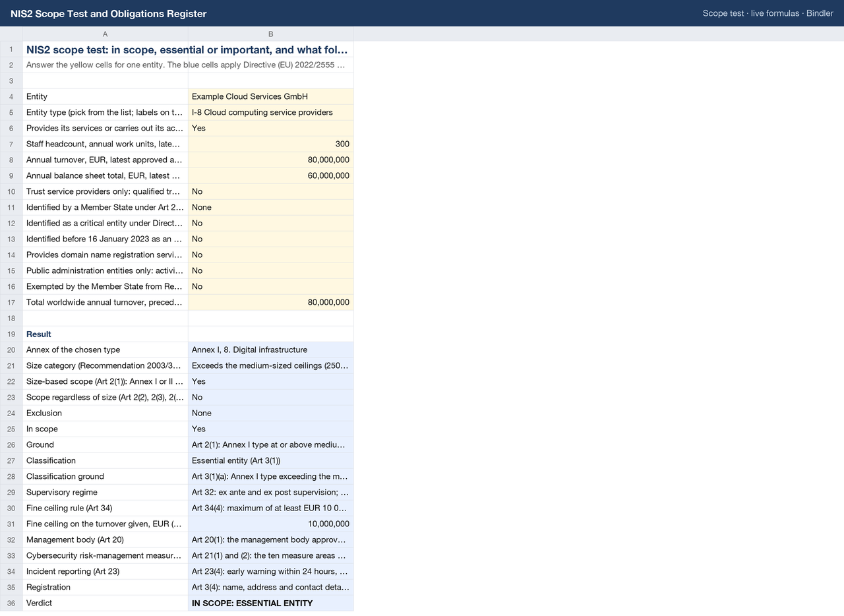The image size is (844, 616).
Task: Select the 'Art 3(4): name, address and contact' cell
Action: point(271,587)
